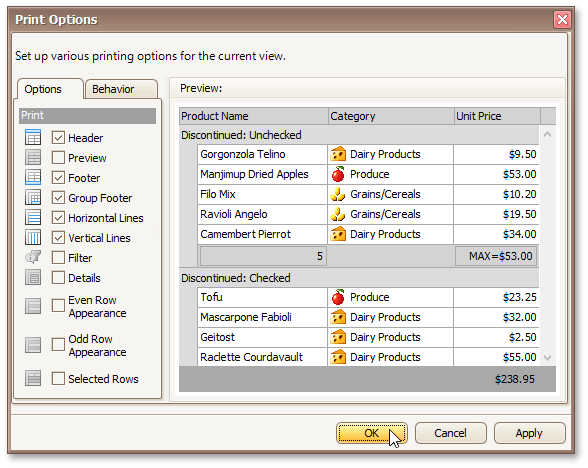Click the Header option grid icon
Image resolution: width=588 pixels, height=468 pixels.
coord(33,137)
